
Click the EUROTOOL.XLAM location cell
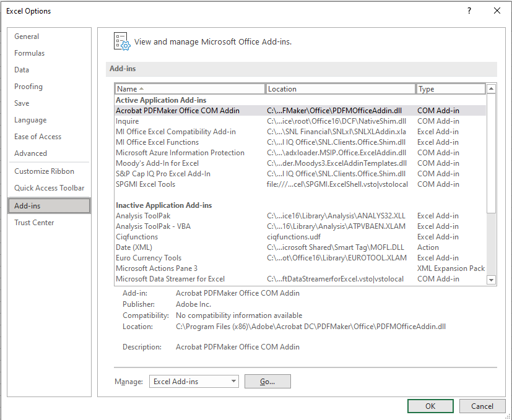pyautogui.click(x=337, y=258)
